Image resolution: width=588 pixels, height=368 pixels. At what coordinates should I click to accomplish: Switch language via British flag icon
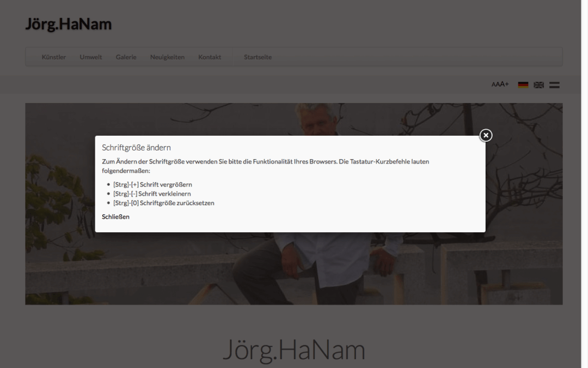coord(538,85)
